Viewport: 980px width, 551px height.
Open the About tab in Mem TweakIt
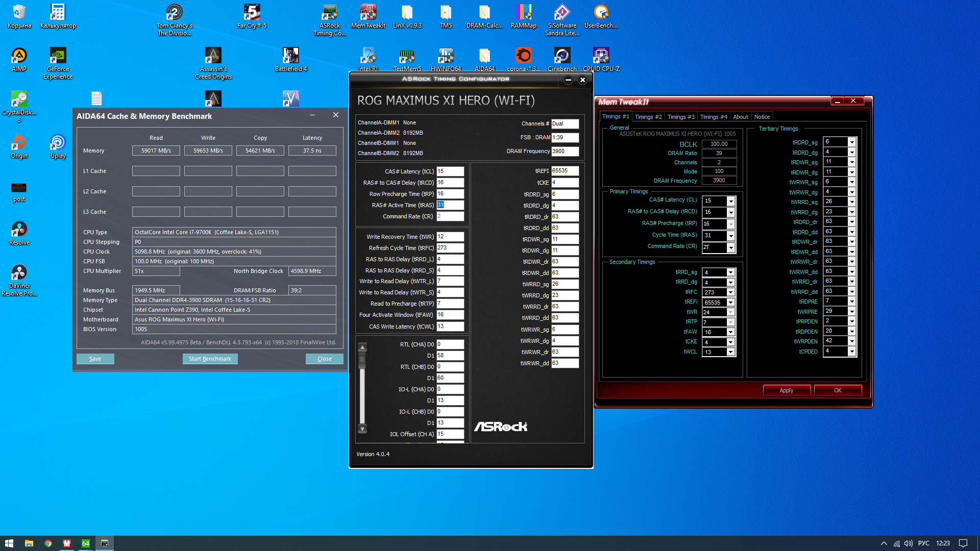740,117
